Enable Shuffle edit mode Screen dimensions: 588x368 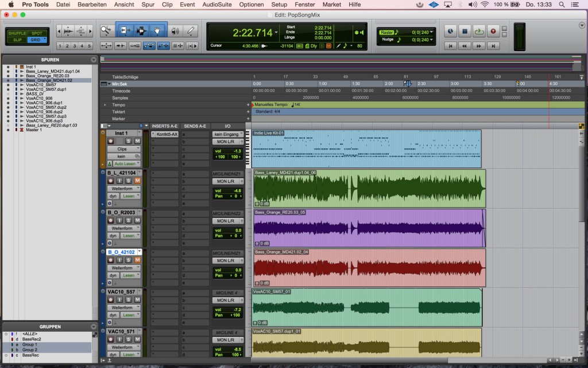point(17,33)
